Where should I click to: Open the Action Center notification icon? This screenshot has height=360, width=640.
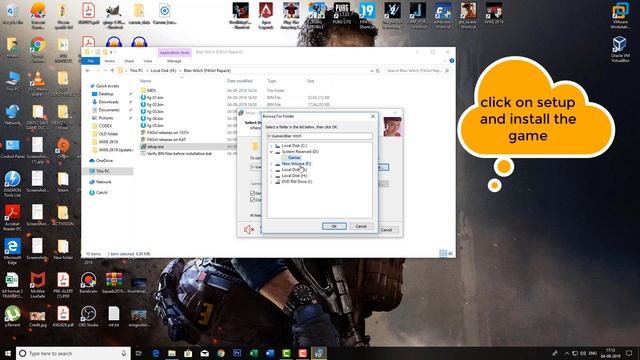click(629, 353)
